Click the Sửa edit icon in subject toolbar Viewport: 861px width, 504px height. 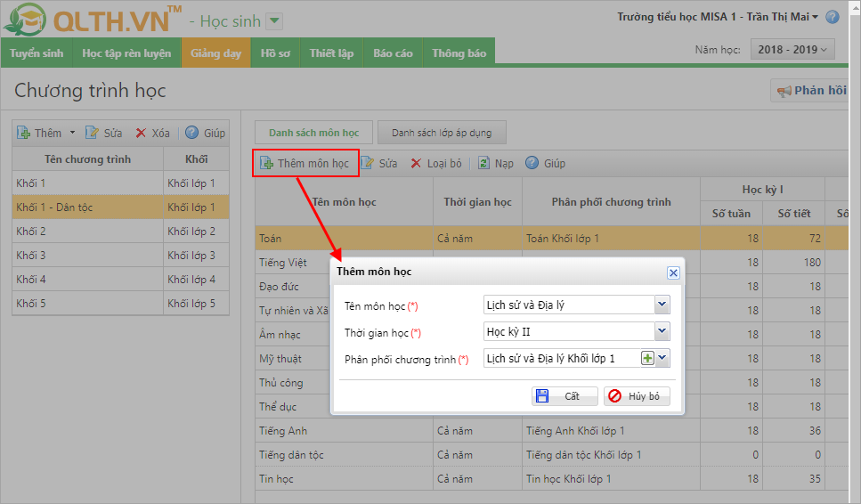368,163
